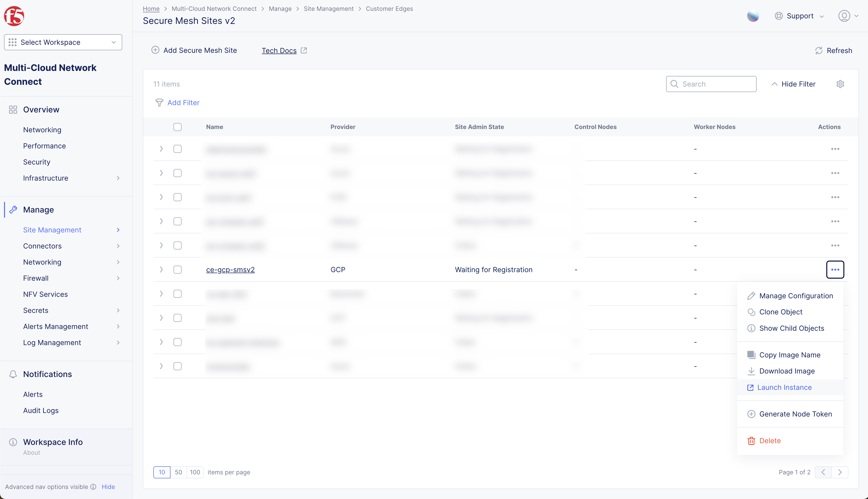Screen dimensions: 868x499
Task: Expand the Infrastructure submenu
Action: [118, 178]
